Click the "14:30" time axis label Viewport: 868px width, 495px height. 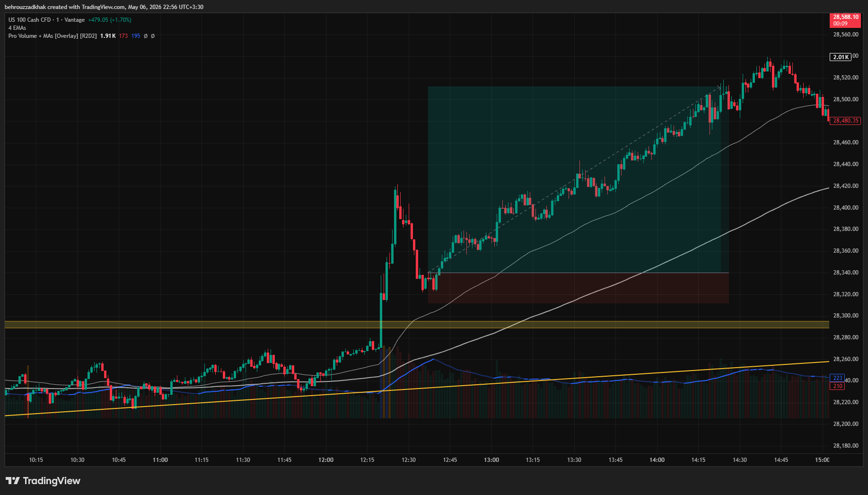(x=740, y=460)
